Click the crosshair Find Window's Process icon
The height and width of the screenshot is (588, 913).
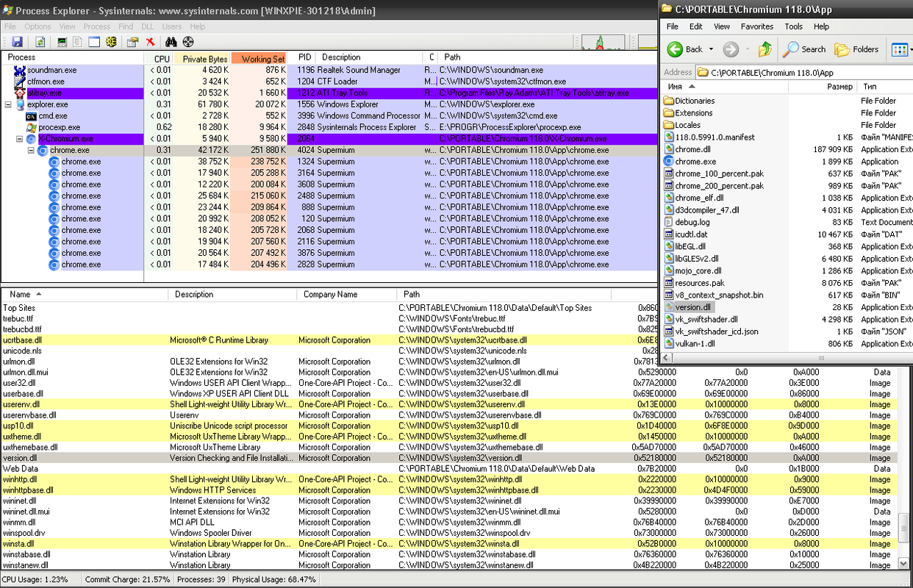(188, 42)
